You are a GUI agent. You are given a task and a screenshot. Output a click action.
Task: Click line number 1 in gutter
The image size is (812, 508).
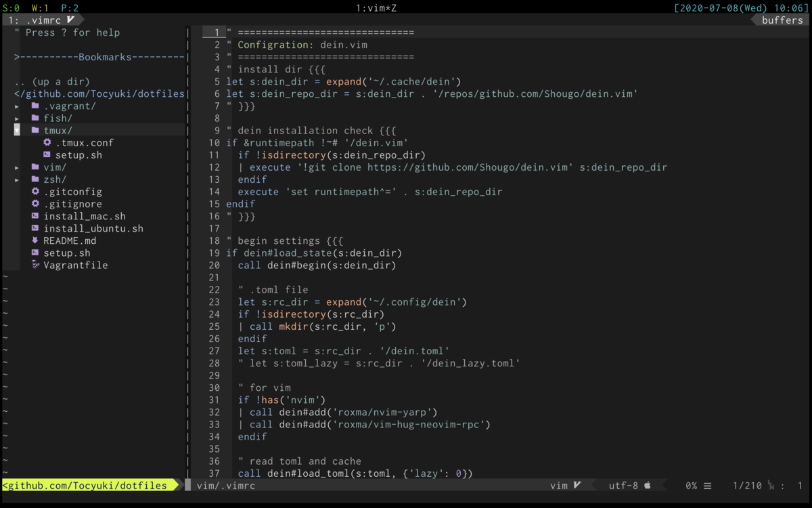(217, 33)
